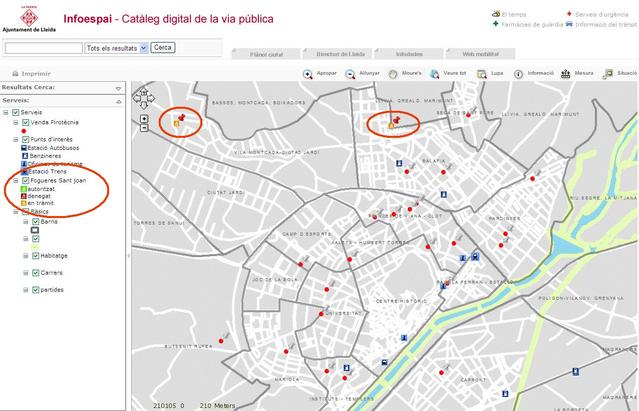Click the Imprimir print icon
The height and width of the screenshot is (411, 639).
coord(15,74)
